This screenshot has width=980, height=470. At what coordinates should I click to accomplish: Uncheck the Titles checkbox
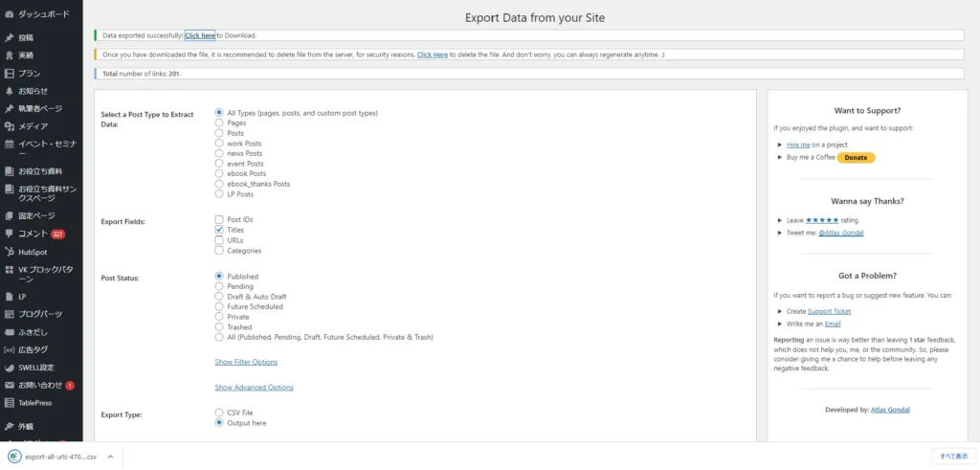tap(219, 230)
